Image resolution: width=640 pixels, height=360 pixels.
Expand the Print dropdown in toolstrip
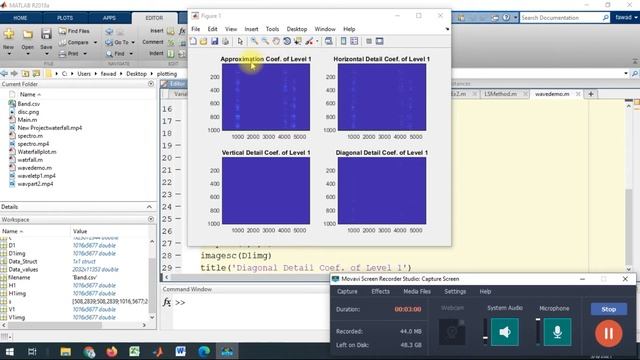85,53
